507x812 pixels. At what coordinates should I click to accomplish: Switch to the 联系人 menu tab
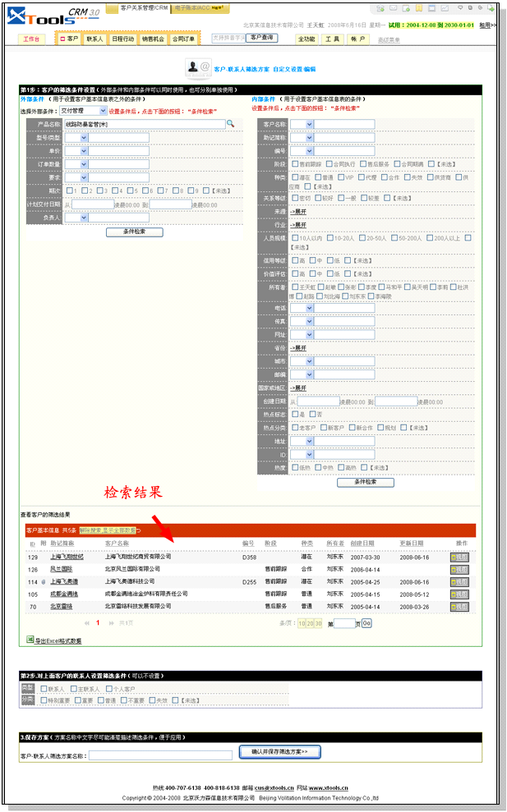94,39
